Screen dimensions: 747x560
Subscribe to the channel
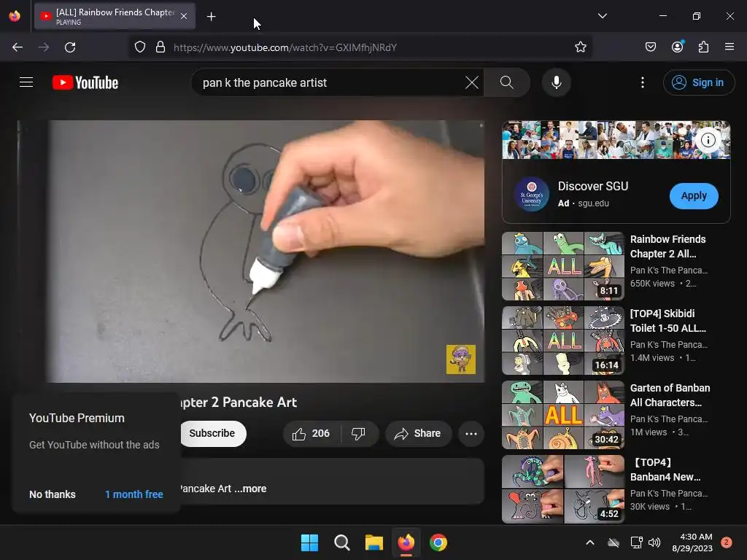(212, 433)
